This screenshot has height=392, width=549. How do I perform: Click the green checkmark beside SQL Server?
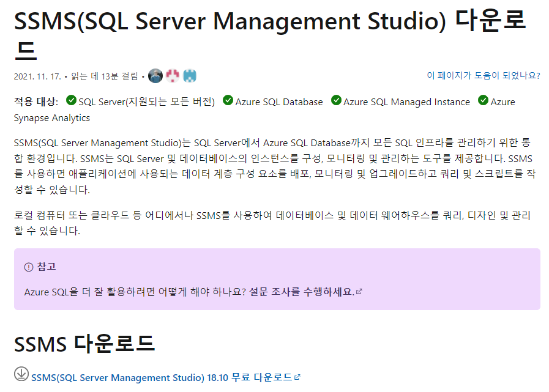[71, 100]
